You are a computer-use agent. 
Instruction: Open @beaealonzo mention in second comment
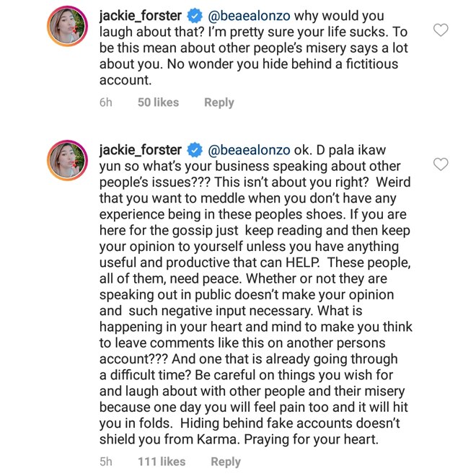pos(249,150)
